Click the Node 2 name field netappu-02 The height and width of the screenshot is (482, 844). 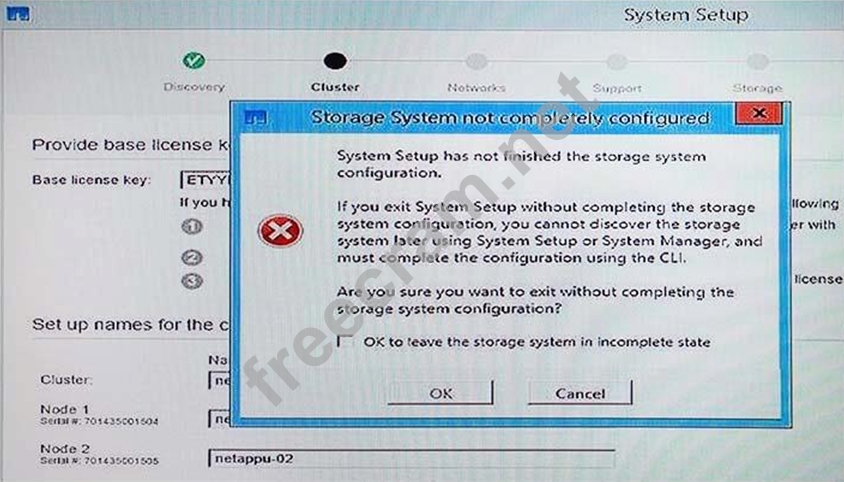[412, 458]
